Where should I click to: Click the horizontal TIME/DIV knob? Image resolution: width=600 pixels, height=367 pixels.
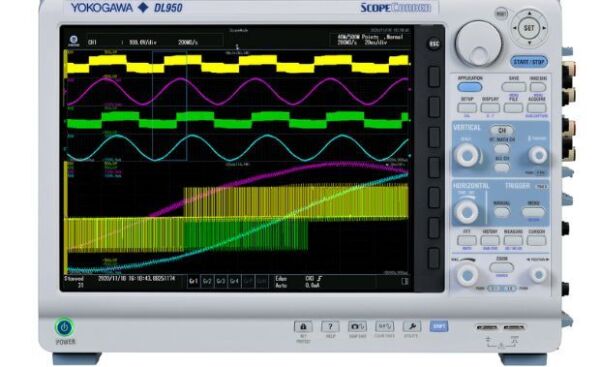[x=467, y=211]
